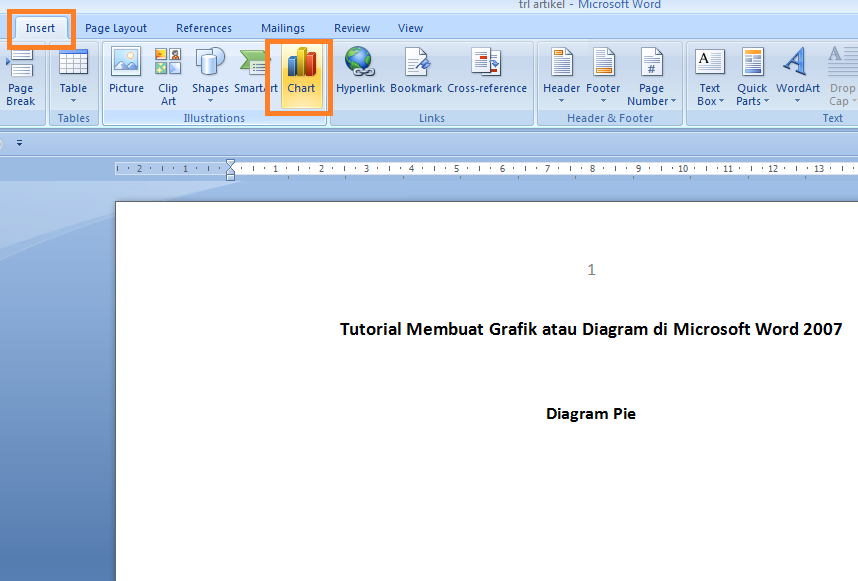The image size is (858, 581).
Task: Insert a Cross-reference
Action: pos(487,73)
